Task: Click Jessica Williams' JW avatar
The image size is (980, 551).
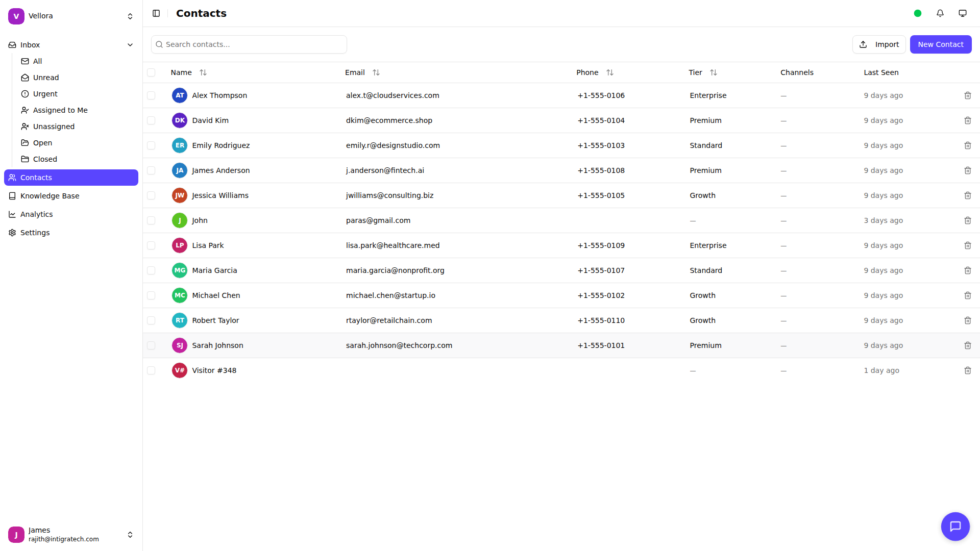Action: (x=180, y=195)
